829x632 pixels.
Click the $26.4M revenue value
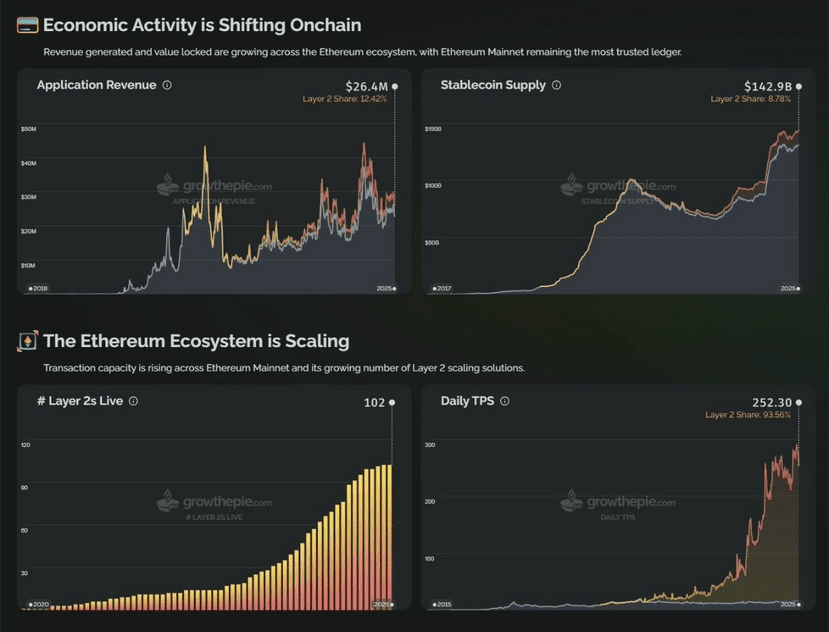[366, 86]
